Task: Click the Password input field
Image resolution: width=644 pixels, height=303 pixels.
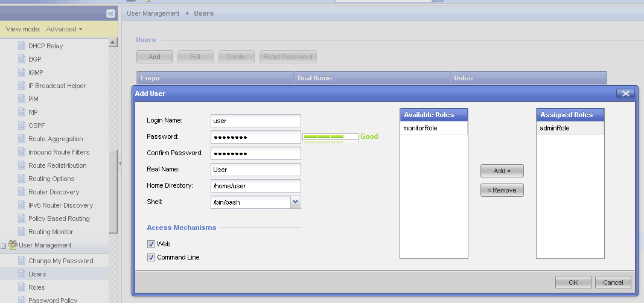Action: pyautogui.click(x=256, y=137)
